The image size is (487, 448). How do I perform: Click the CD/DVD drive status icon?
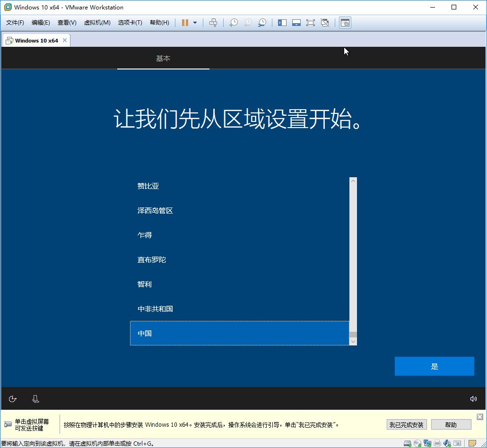417,443
